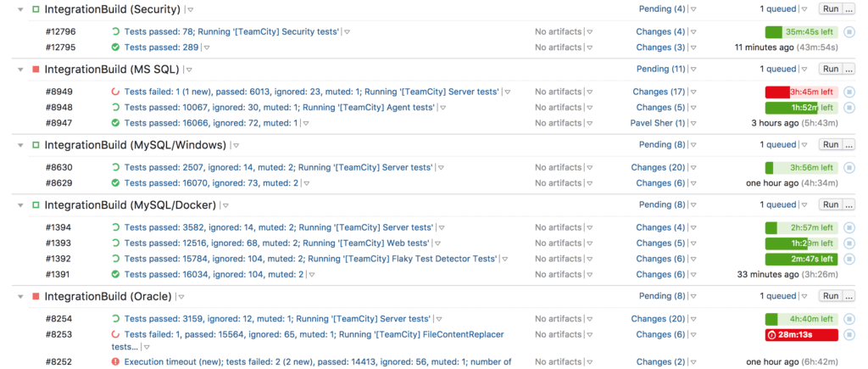This screenshot has width=868, height=369.
Task: Open status dropdown arrow for build #1391
Action: coord(312,275)
